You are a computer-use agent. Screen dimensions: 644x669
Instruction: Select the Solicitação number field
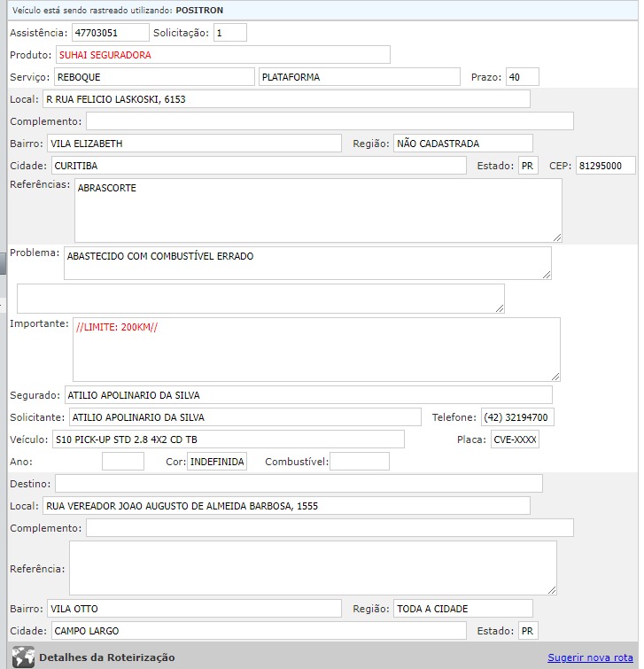[x=229, y=33]
